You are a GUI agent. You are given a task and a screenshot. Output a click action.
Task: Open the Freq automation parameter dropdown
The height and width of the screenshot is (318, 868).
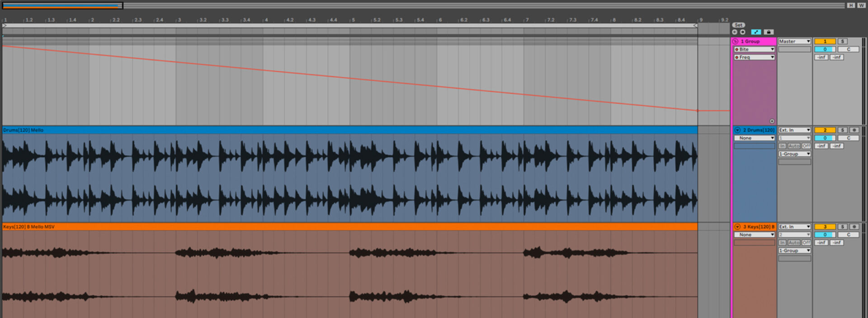[755, 57]
